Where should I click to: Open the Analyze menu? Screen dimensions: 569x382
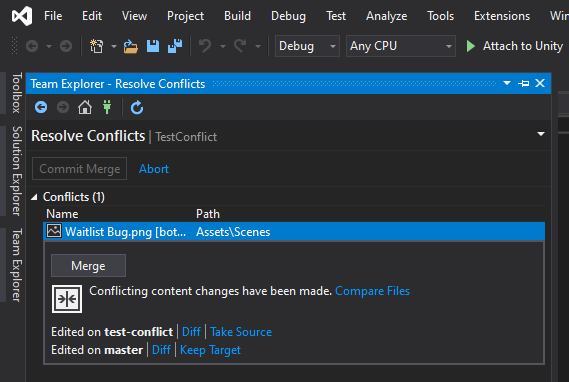click(386, 16)
